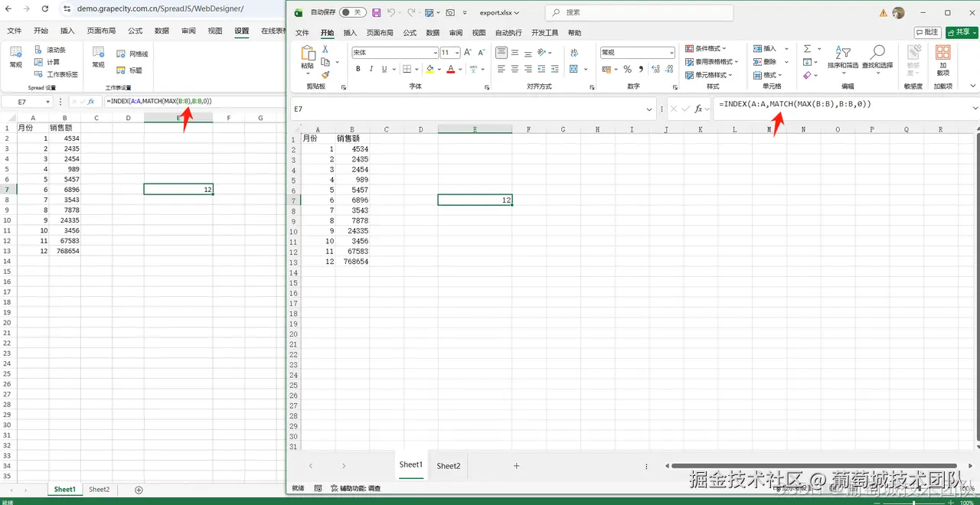Click the Excel formula bar fx icon

click(698, 109)
